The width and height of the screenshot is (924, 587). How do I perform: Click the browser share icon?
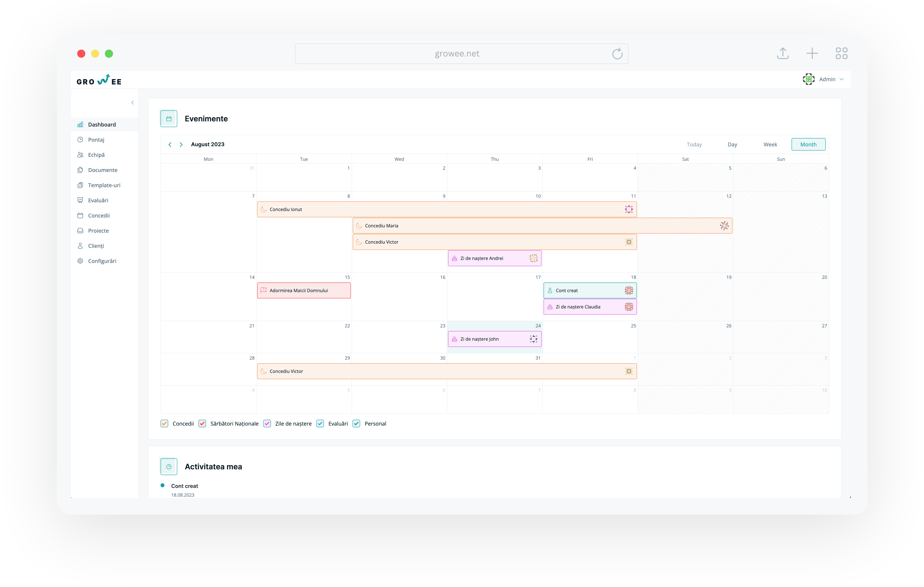(783, 53)
